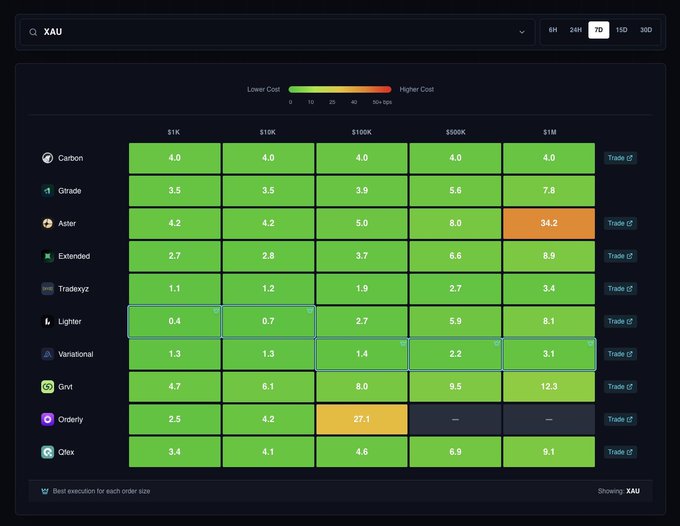Open the Trade link for Qfex
Screen dimensions: 680x526
coord(620,452)
